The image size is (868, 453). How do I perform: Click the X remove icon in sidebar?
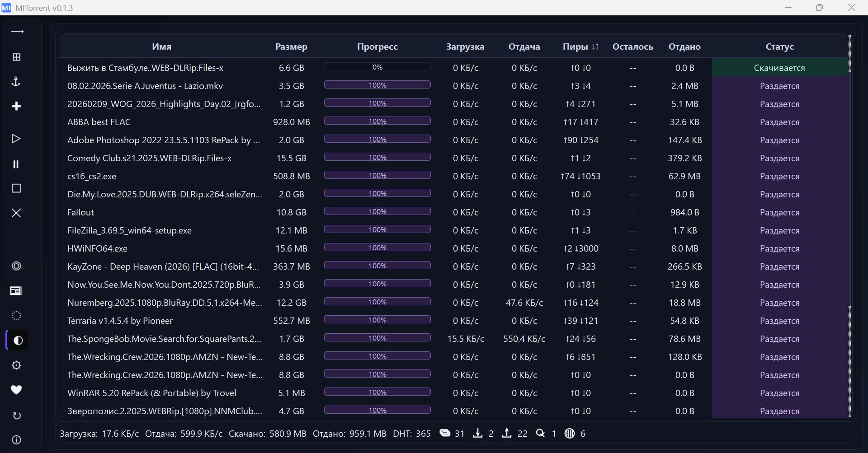click(x=16, y=213)
